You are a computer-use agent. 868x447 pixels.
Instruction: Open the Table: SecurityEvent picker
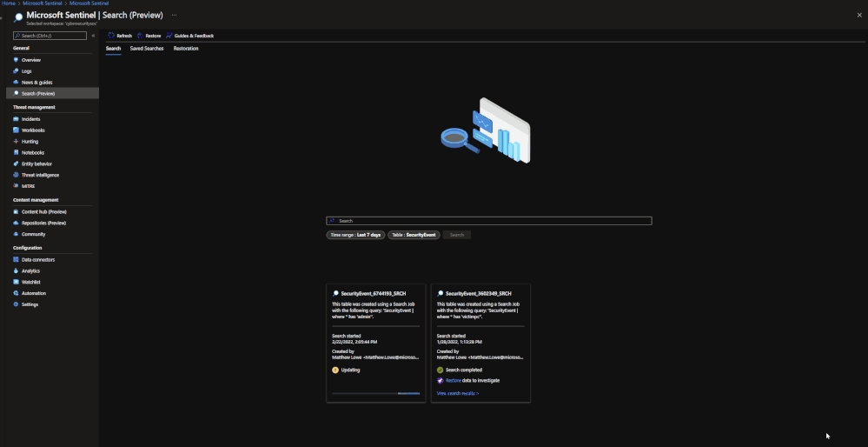(x=414, y=235)
